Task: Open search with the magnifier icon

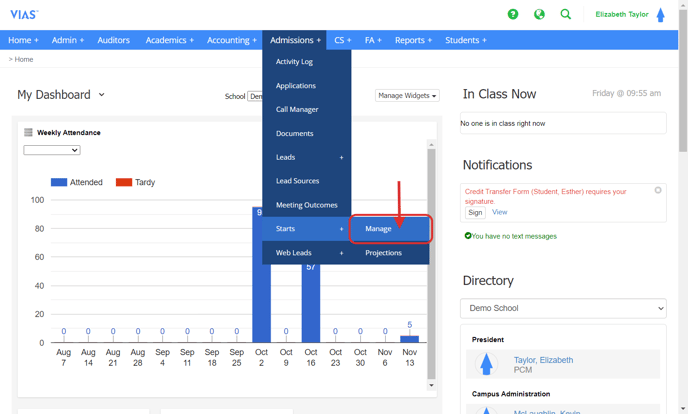Action: 566,15
